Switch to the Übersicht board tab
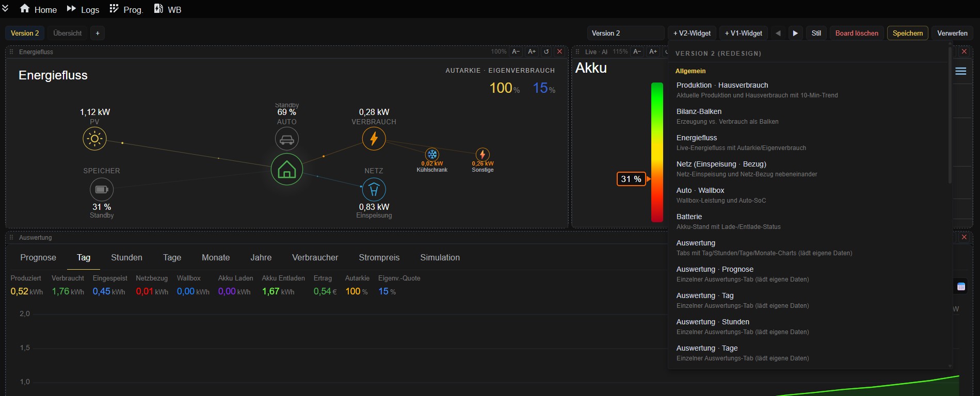Image resolution: width=980 pixels, height=396 pixels. click(68, 33)
